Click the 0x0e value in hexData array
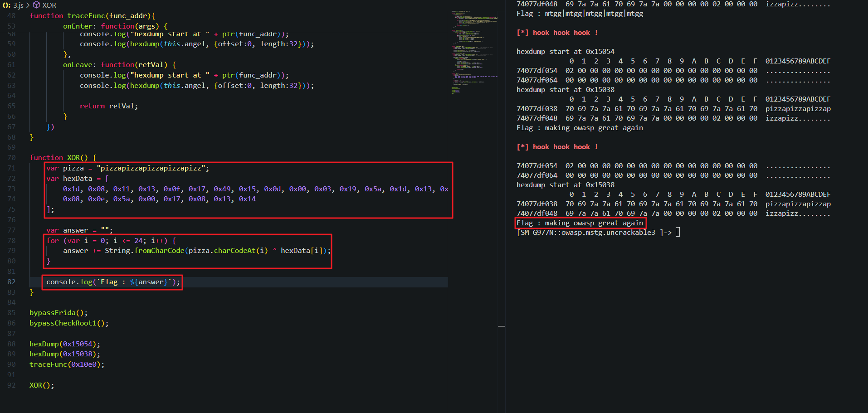The image size is (868, 413). click(96, 199)
